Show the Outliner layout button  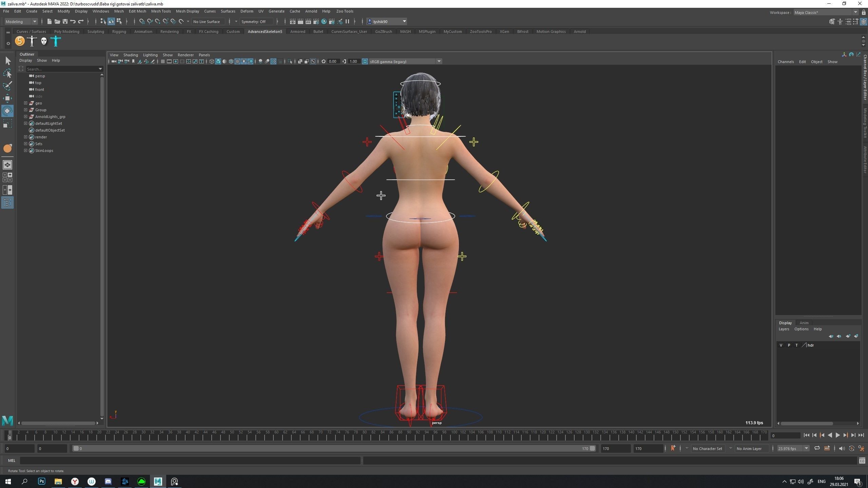[7, 202]
